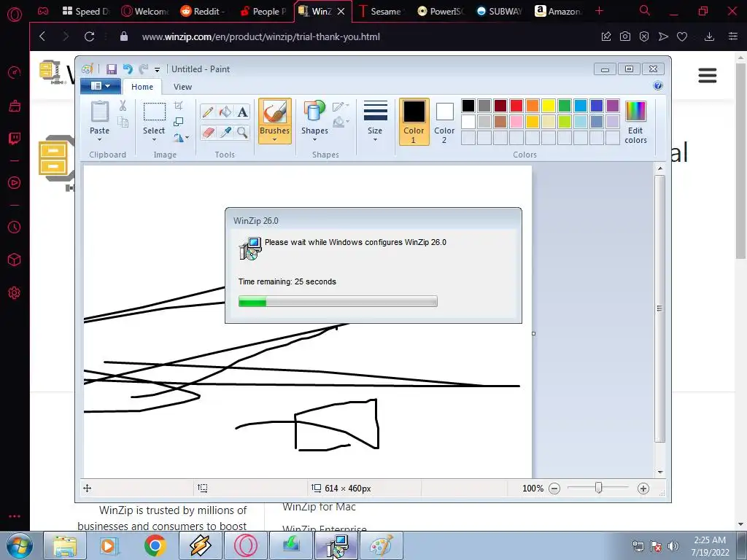Click Opera bookmark heart icon

tap(682, 36)
